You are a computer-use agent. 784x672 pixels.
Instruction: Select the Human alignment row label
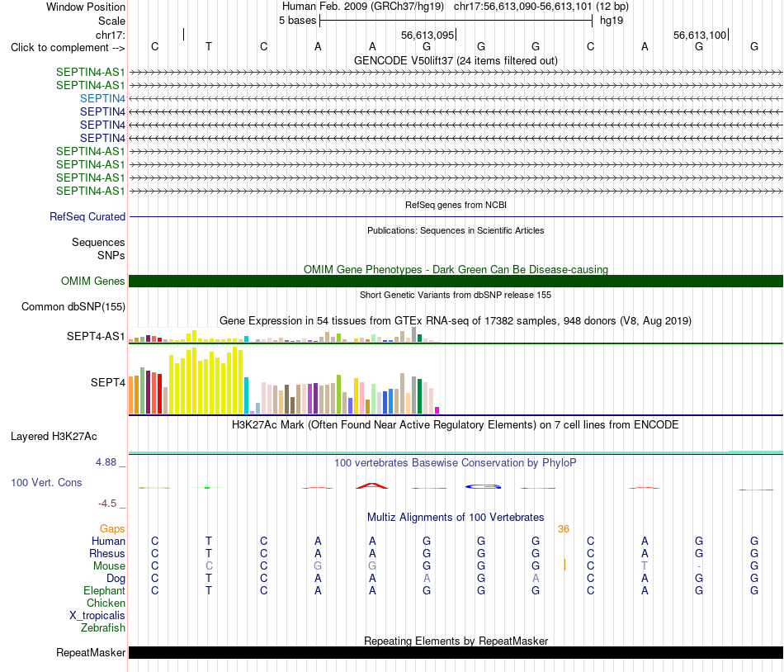point(108,541)
